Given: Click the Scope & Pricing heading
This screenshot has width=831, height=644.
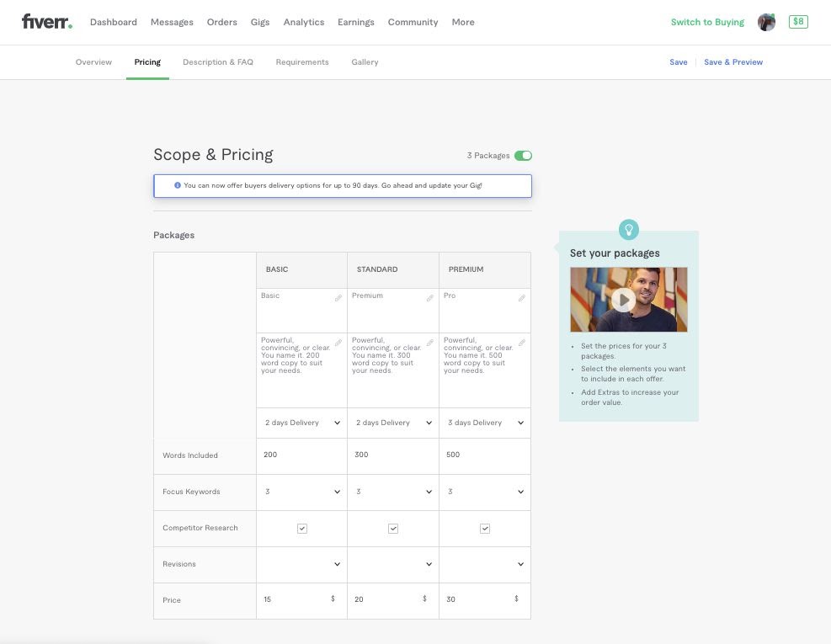Looking at the screenshot, I should click(213, 155).
